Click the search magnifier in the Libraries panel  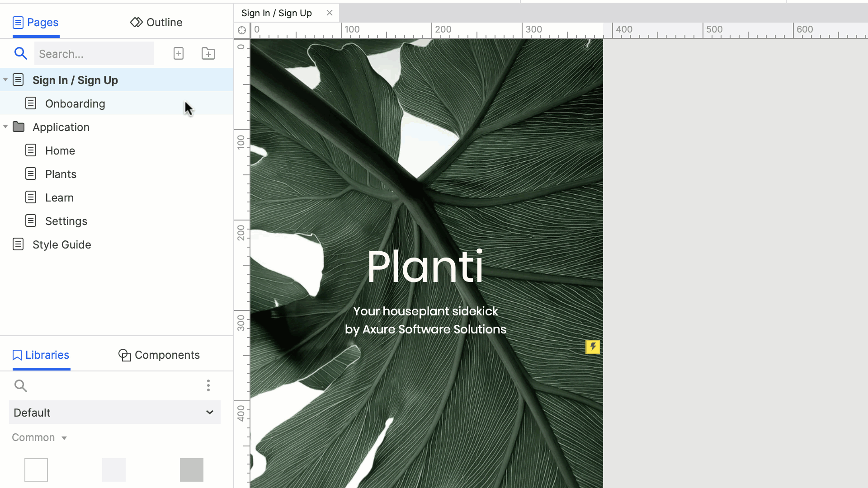click(21, 386)
